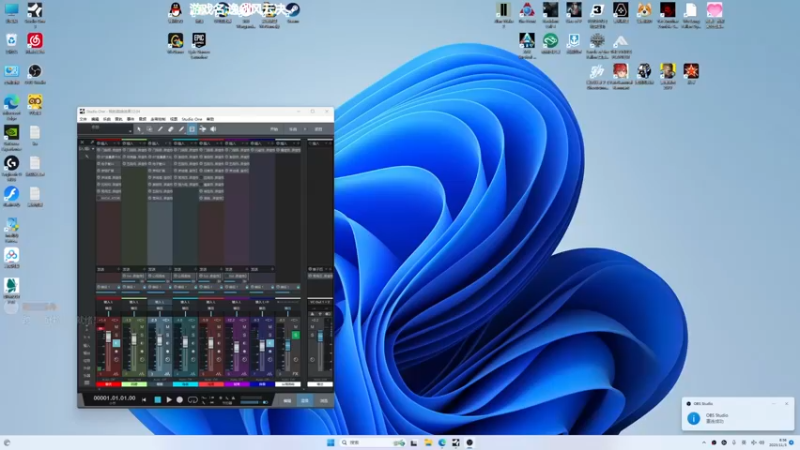Open output selector on the green channel
The height and width of the screenshot is (450, 800).
click(134, 308)
